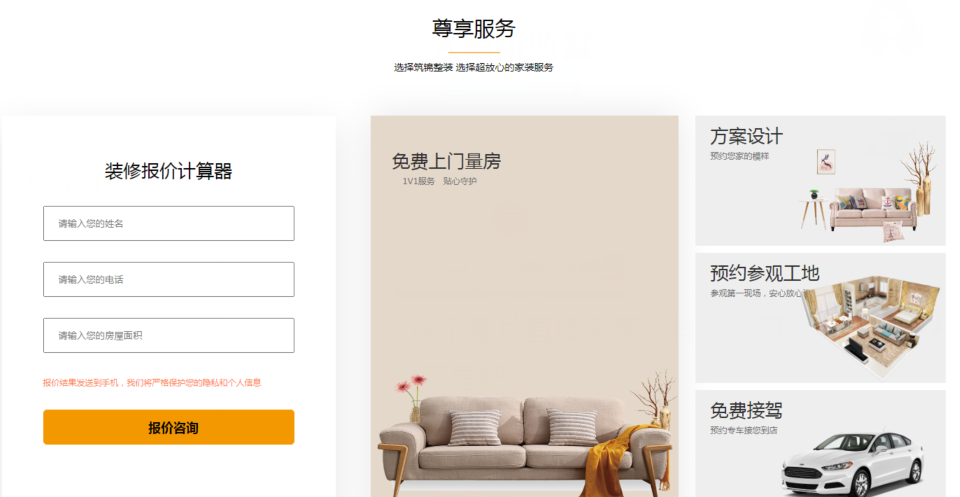Click the name input field
This screenshot has height=497, width=960.
coord(168,223)
